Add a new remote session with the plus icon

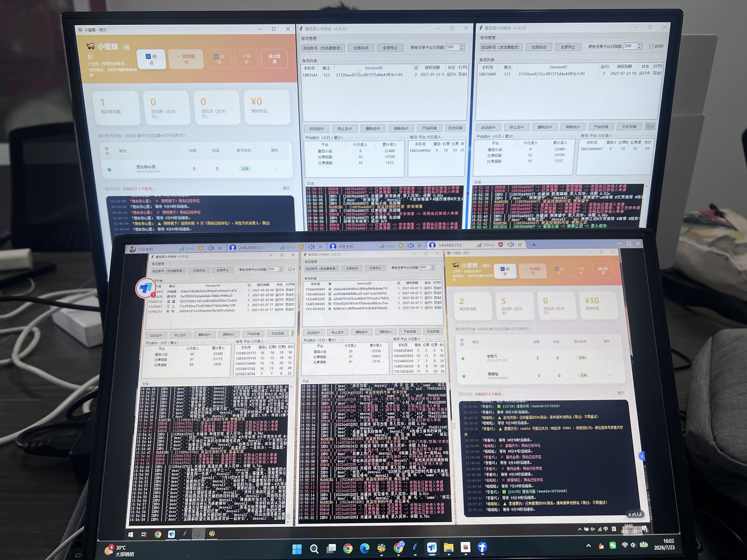point(534,245)
